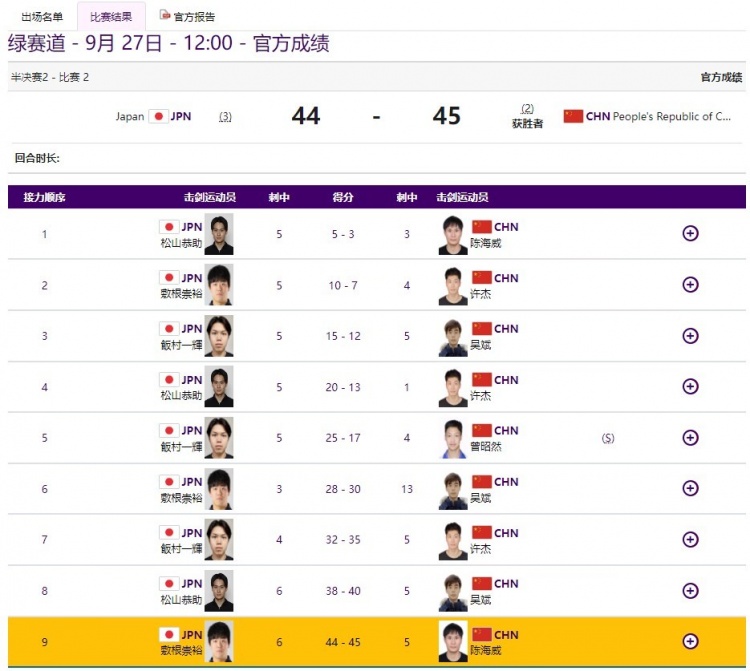This screenshot has width=750, height=671.
Task: Click Japan flag icon in match header
Action: (158, 116)
